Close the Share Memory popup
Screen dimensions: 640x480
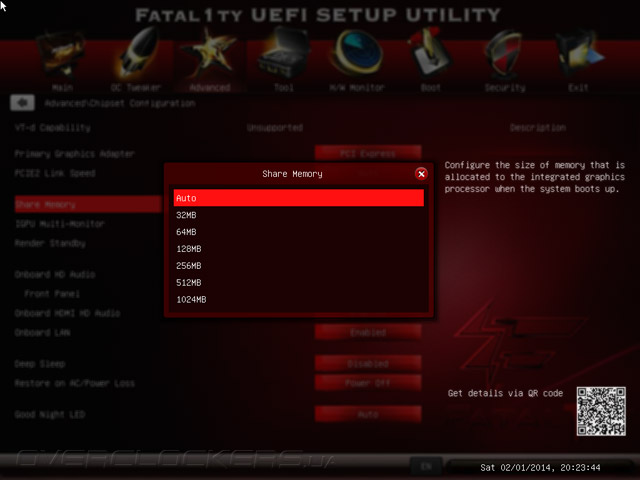(421, 174)
